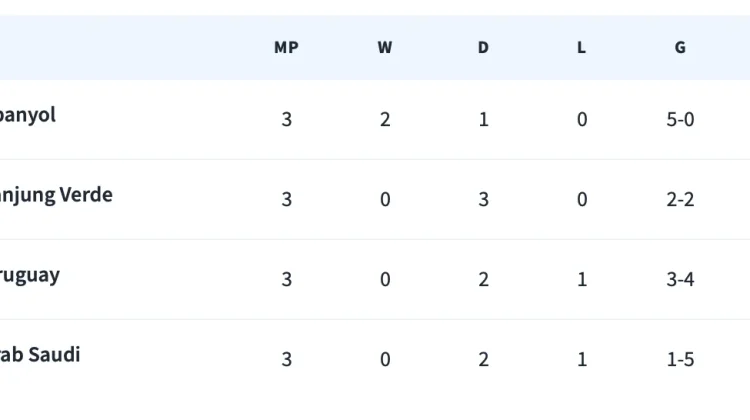This screenshot has height=420, width=750.
Task: Click Arab Saudi's matches played value
Action: [x=287, y=359]
